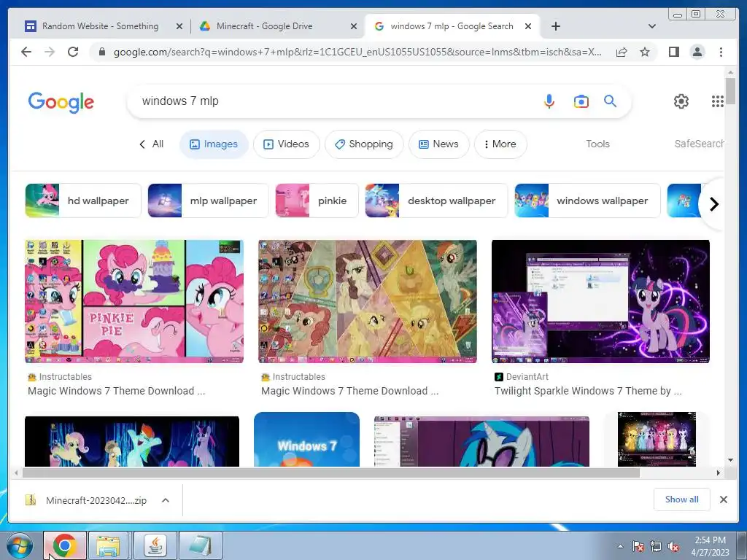Search by voice using microphone icon
Image resolution: width=747 pixels, height=560 pixels.
point(549,101)
